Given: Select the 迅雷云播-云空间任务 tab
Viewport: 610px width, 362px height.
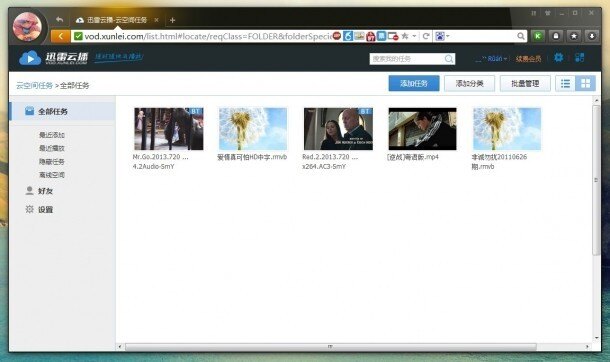Looking at the screenshot, I should 116,20.
